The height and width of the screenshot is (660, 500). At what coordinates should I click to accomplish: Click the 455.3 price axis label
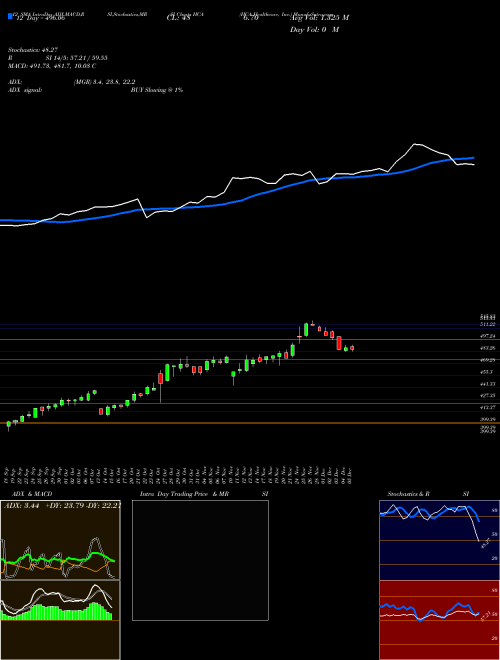(x=487, y=372)
